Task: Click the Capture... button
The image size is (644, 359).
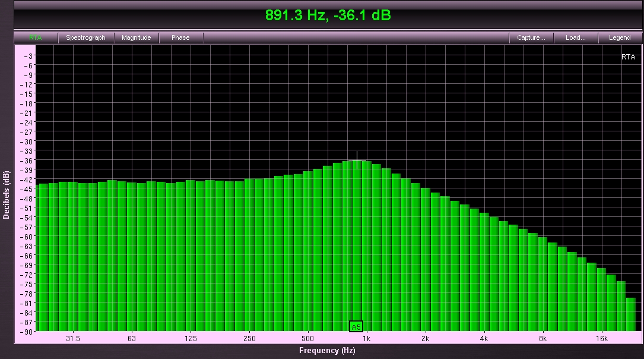Action: 531,37
